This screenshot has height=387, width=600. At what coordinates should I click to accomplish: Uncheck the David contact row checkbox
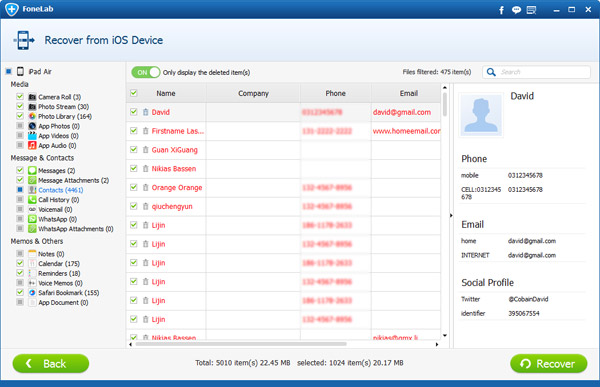134,112
